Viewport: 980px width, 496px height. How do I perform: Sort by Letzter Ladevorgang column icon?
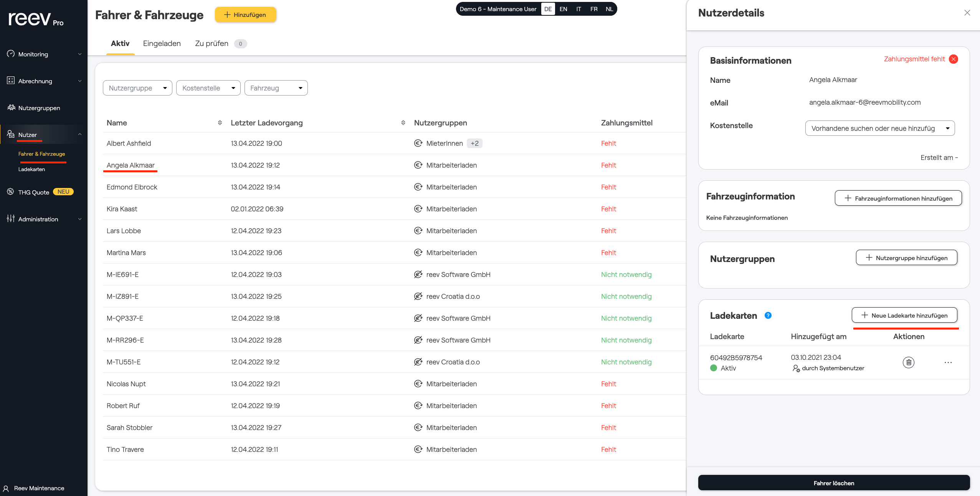point(403,123)
